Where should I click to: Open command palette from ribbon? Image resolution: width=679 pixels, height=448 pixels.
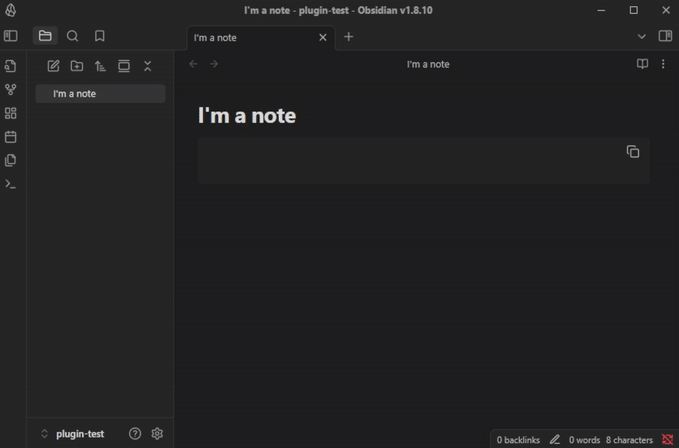pos(10,184)
